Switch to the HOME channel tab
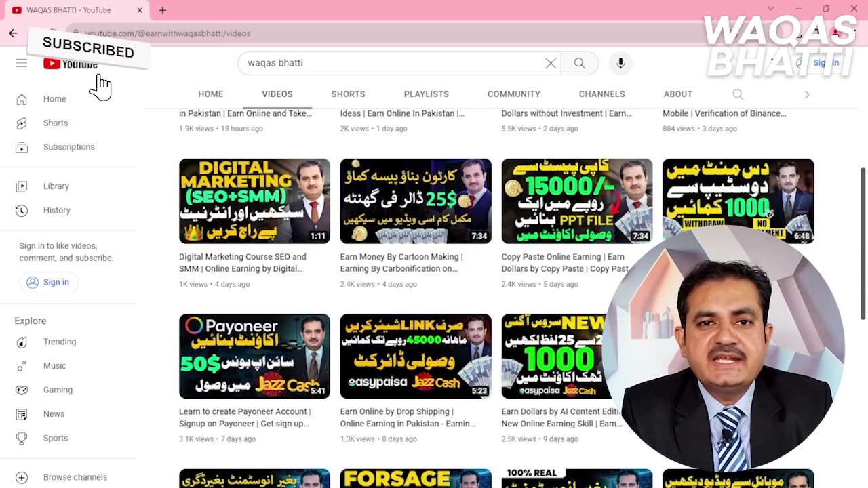 click(210, 94)
